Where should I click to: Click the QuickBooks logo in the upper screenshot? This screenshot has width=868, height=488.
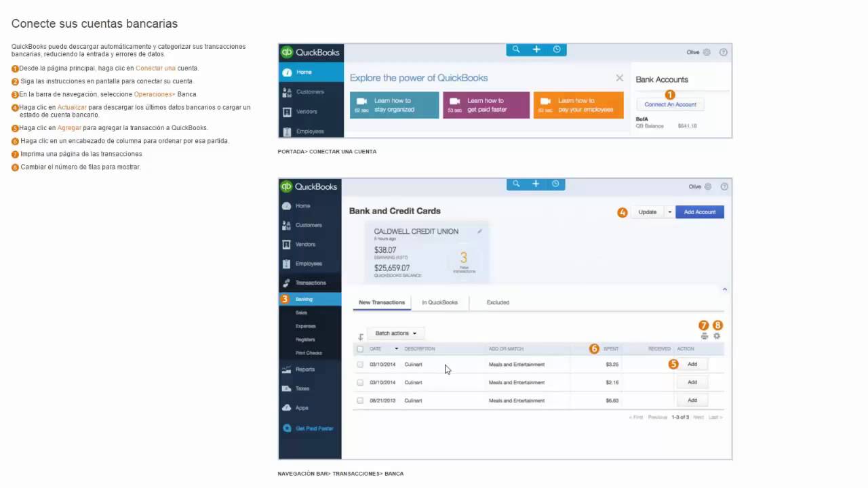pos(310,52)
